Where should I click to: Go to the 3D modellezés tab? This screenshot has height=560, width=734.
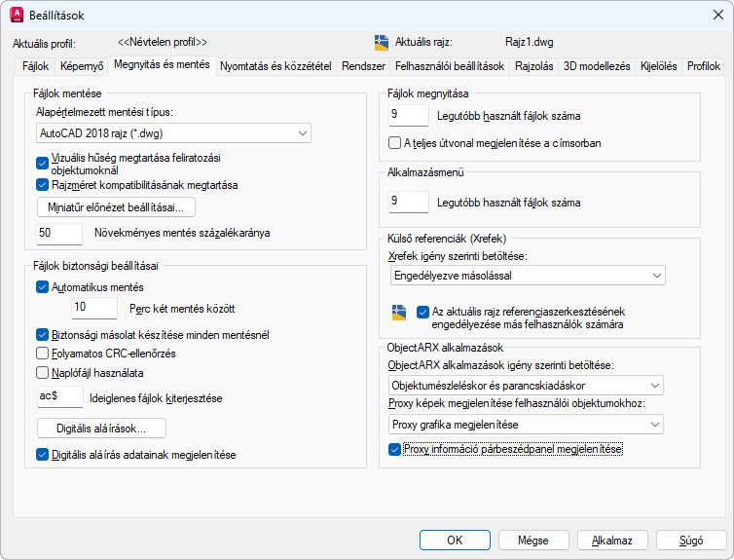(x=597, y=66)
